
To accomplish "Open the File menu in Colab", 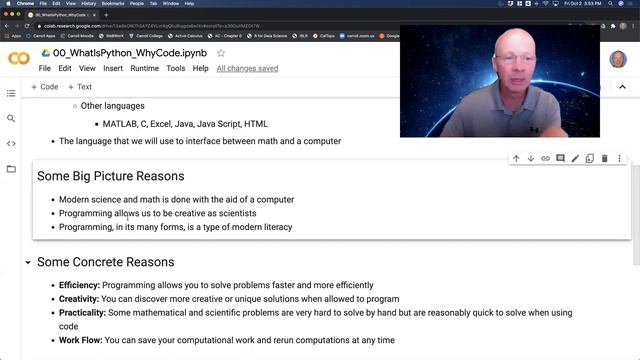I will 44,68.
